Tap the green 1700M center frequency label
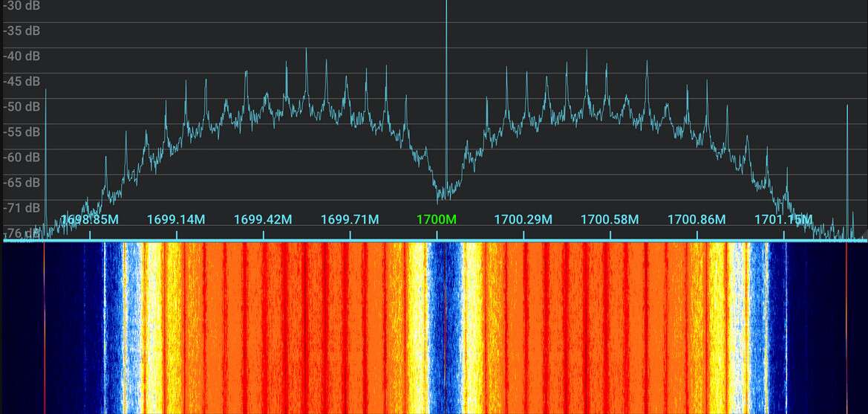The image size is (868, 414). click(x=437, y=219)
